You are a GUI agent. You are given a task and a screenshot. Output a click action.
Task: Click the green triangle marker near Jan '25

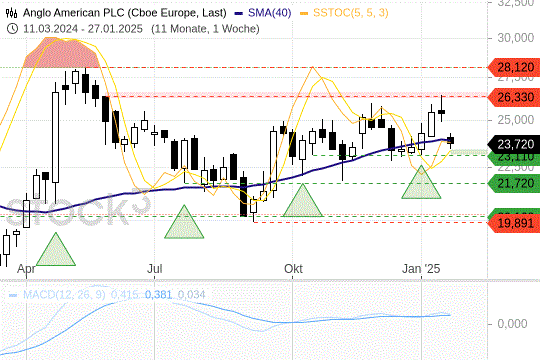(421, 182)
